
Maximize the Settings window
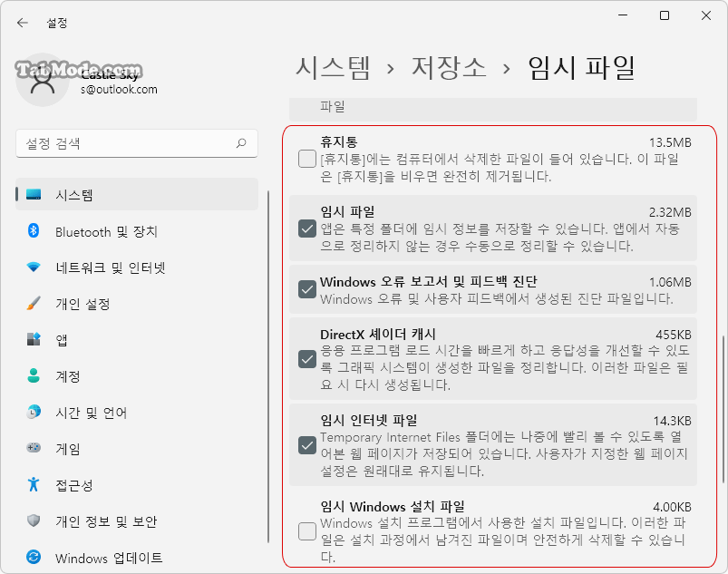click(x=665, y=15)
